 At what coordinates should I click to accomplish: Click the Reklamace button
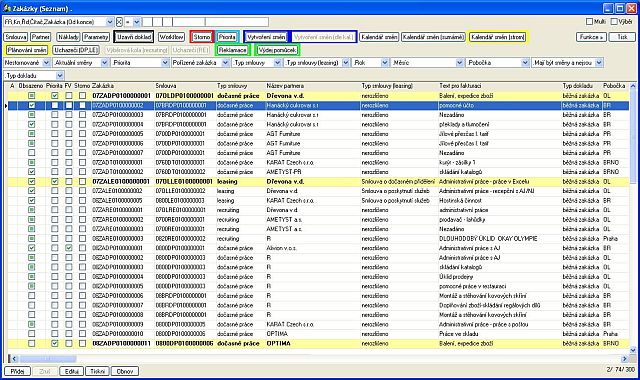[232, 50]
